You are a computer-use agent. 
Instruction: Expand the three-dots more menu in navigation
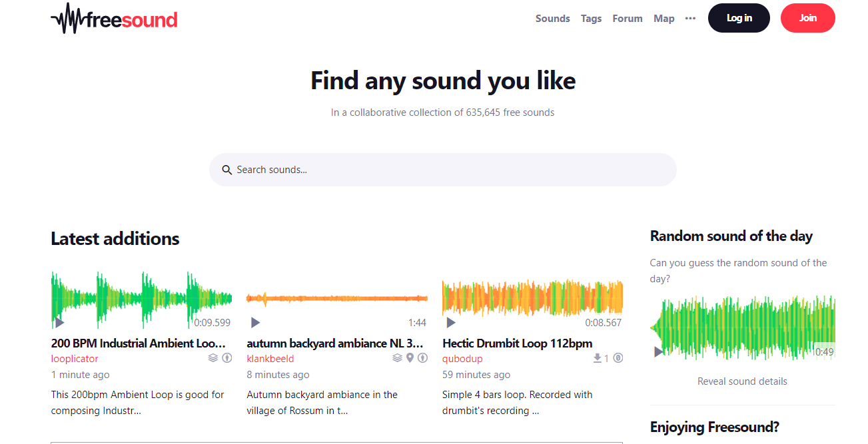pyautogui.click(x=690, y=19)
